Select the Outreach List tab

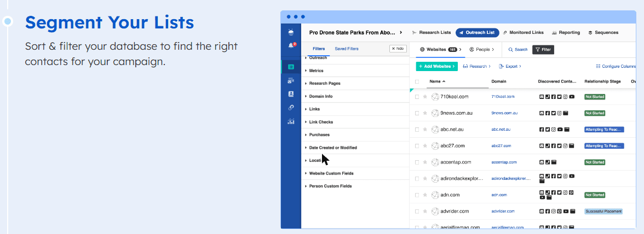click(478, 32)
